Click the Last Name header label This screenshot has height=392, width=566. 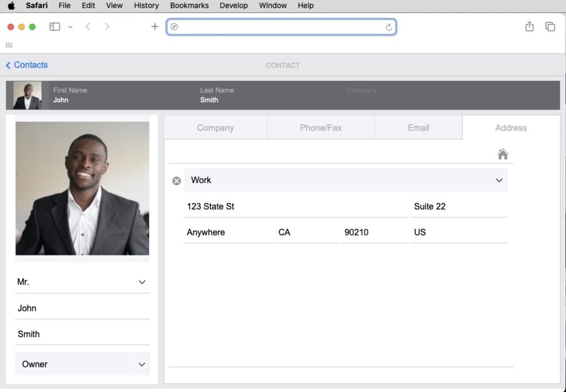pyautogui.click(x=217, y=90)
